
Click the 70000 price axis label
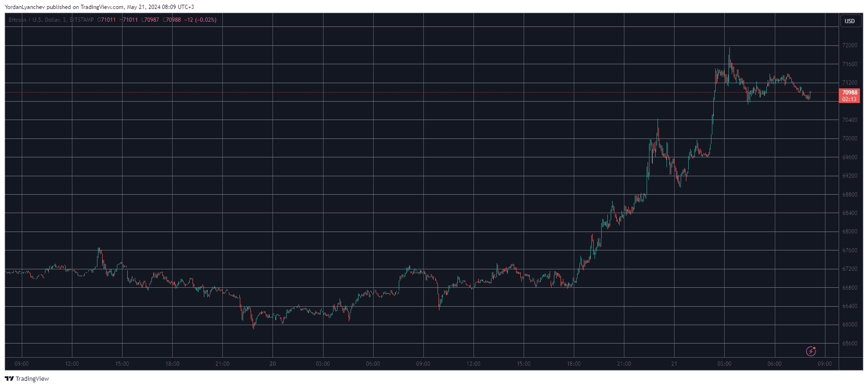[x=850, y=138]
